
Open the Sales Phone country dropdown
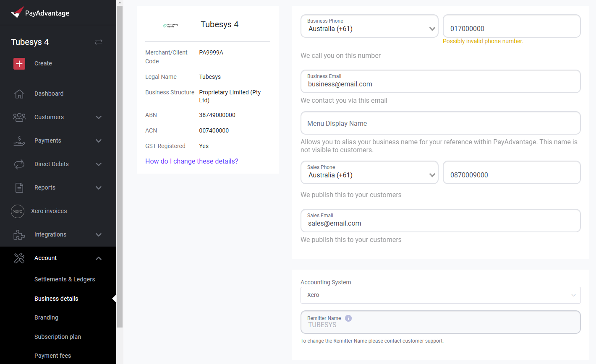point(369,172)
